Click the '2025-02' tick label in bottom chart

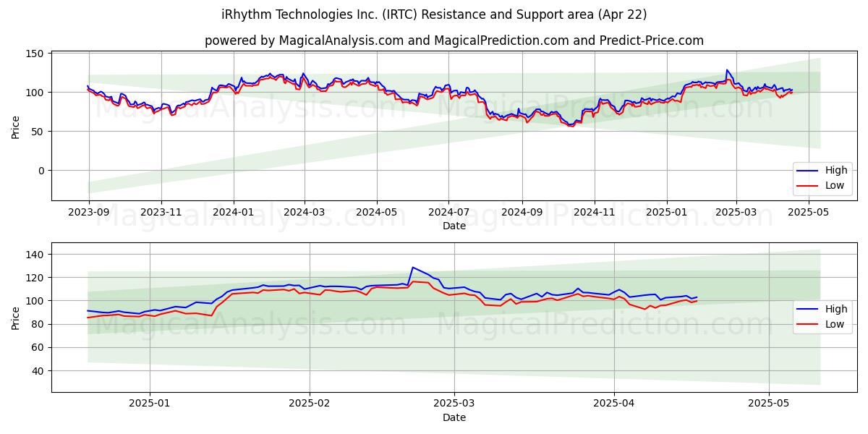coord(310,404)
